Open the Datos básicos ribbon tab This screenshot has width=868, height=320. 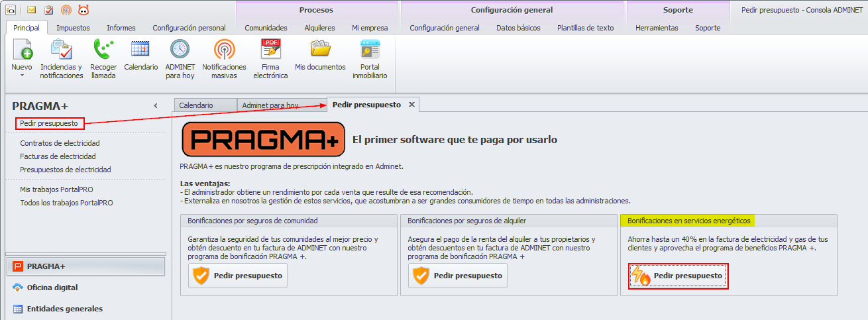point(518,28)
